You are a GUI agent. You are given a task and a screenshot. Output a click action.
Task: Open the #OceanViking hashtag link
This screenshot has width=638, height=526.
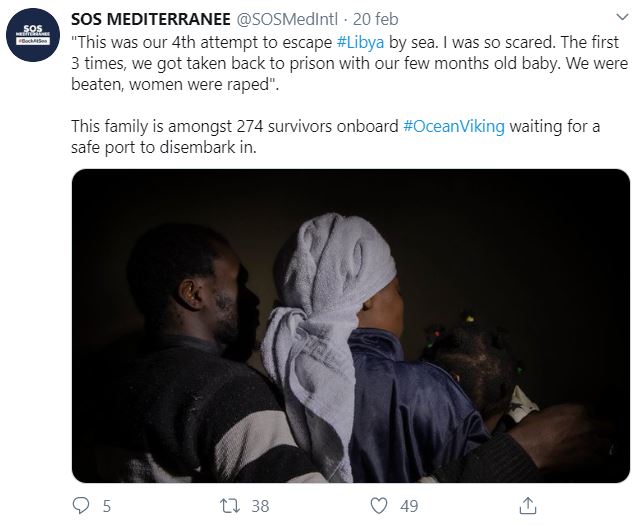(x=454, y=126)
